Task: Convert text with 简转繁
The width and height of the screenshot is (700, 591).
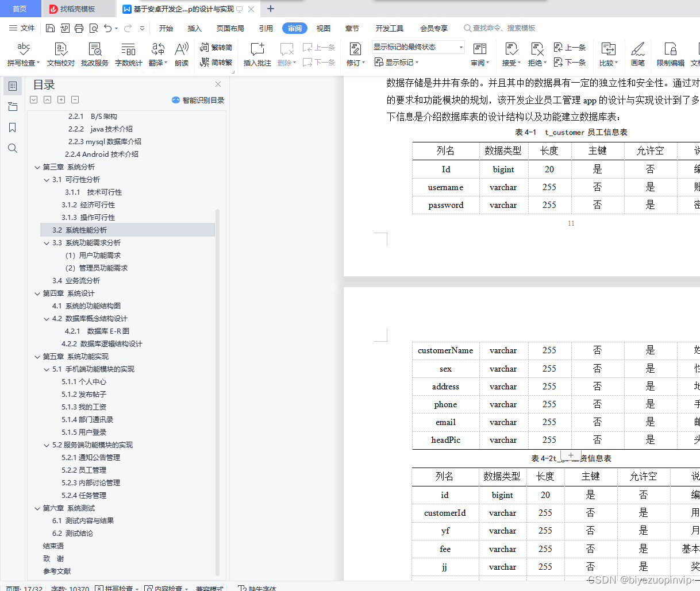Action: [216, 62]
